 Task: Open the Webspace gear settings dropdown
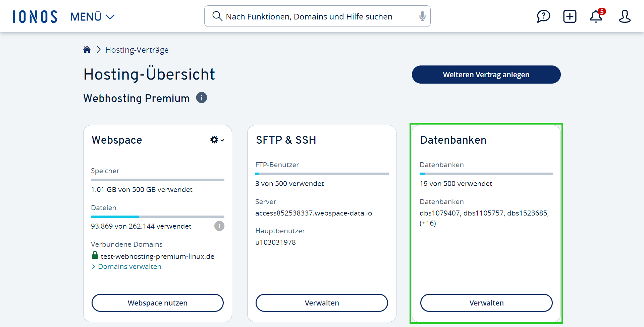pos(217,140)
